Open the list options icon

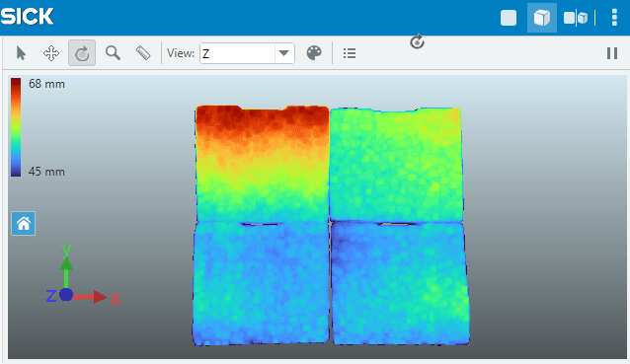coord(350,53)
